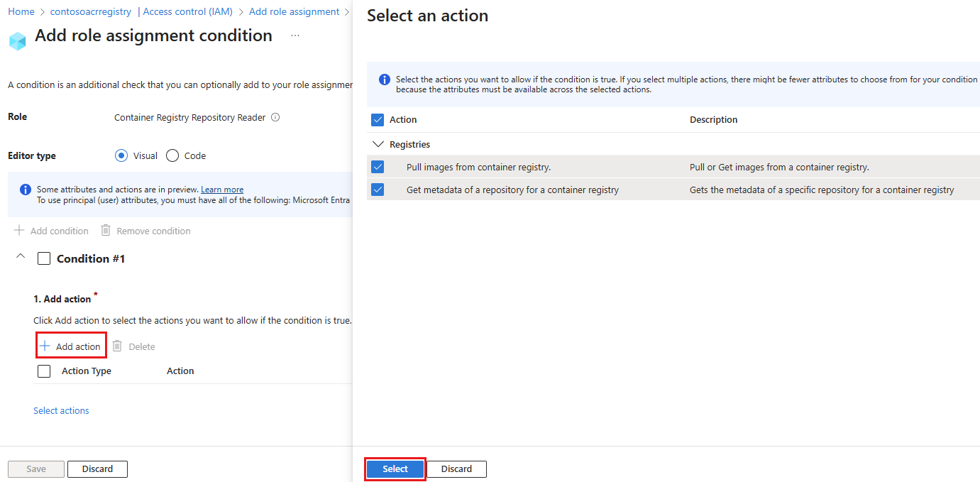
Task: Click the plus icon for Add action
Action: click(45, 346)
